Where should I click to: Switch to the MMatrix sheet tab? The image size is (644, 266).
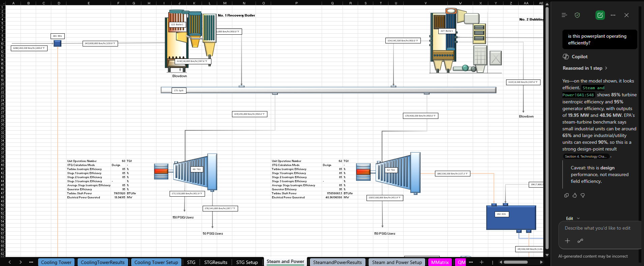pyautogui.click(x=440, y=262)
